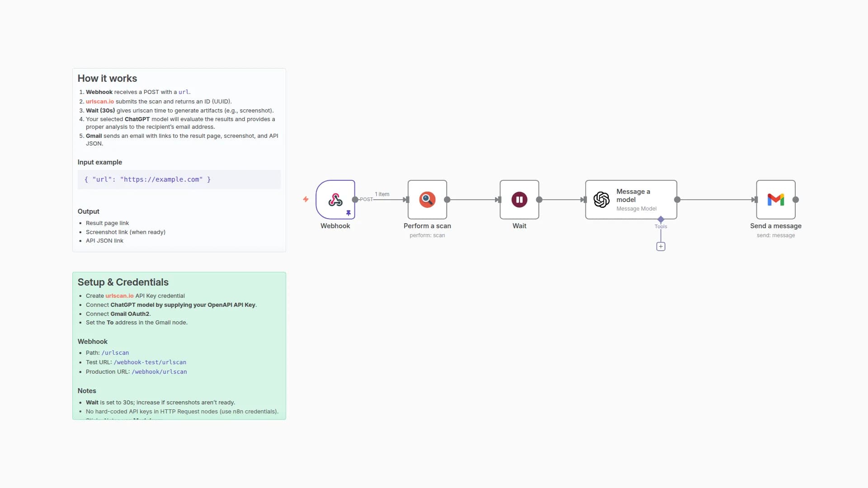Click the plus button under the Tools connection

pyautogui.click(x=661, y=246)
